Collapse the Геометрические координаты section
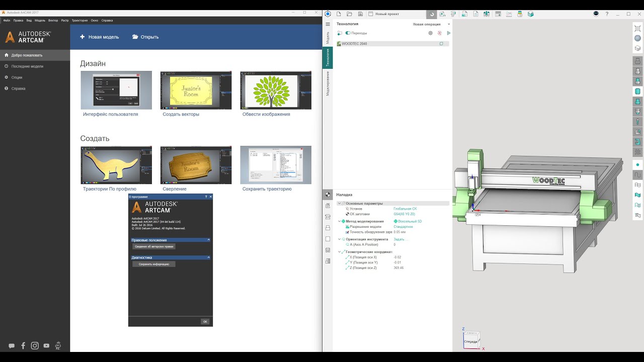Image resolution: width=644 pixels, height=362 pixels. tap(339, 252)
